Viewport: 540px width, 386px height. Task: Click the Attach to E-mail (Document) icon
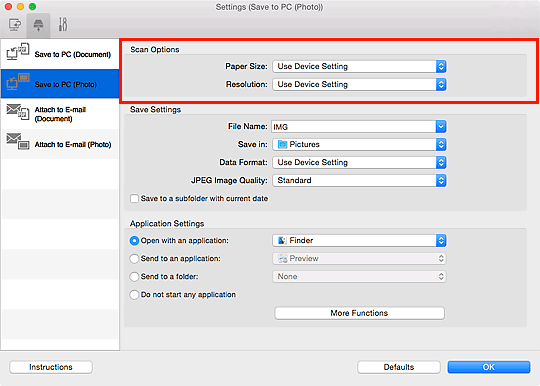[18, 112]
